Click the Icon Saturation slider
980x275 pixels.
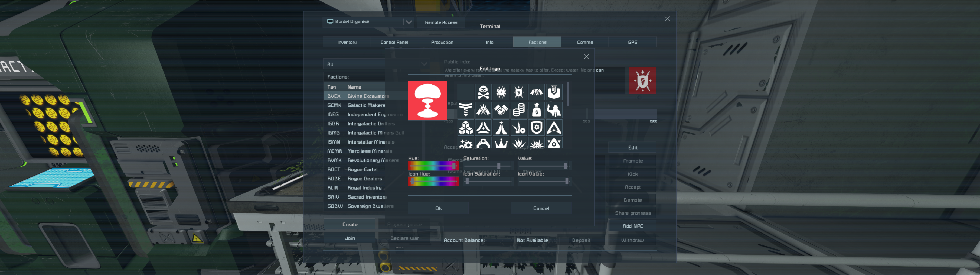488,182
